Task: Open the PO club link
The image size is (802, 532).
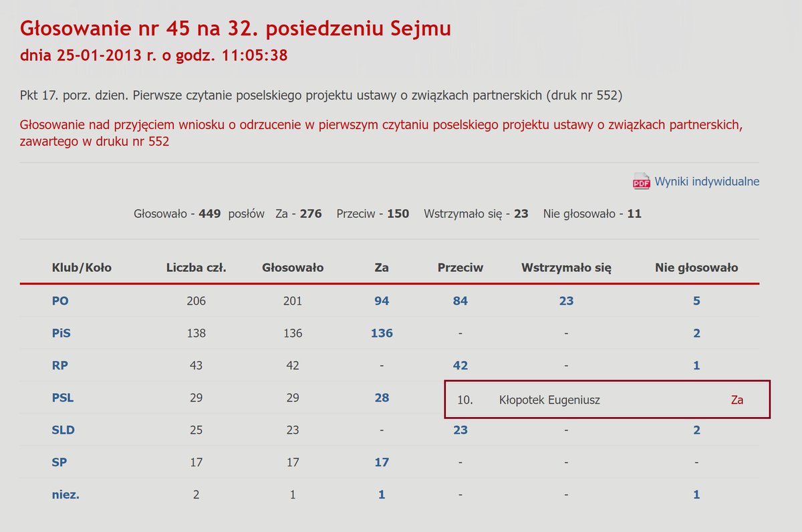Action: [x=60, y=301]
